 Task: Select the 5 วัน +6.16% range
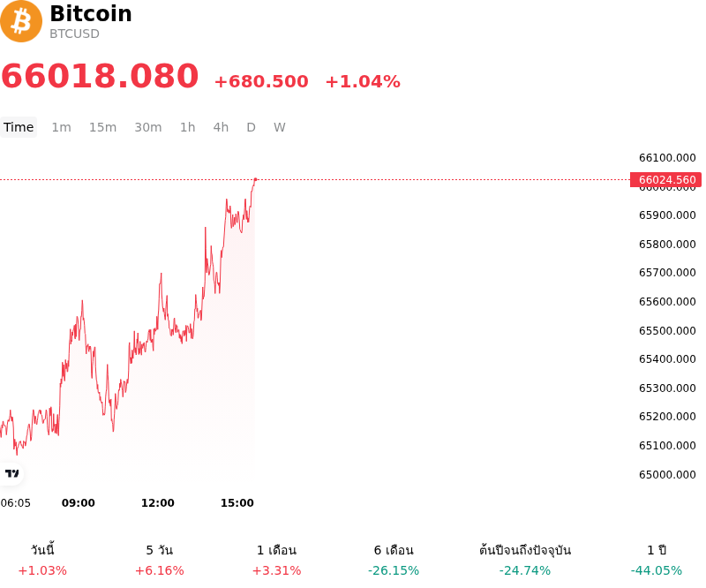pos(160,560)
